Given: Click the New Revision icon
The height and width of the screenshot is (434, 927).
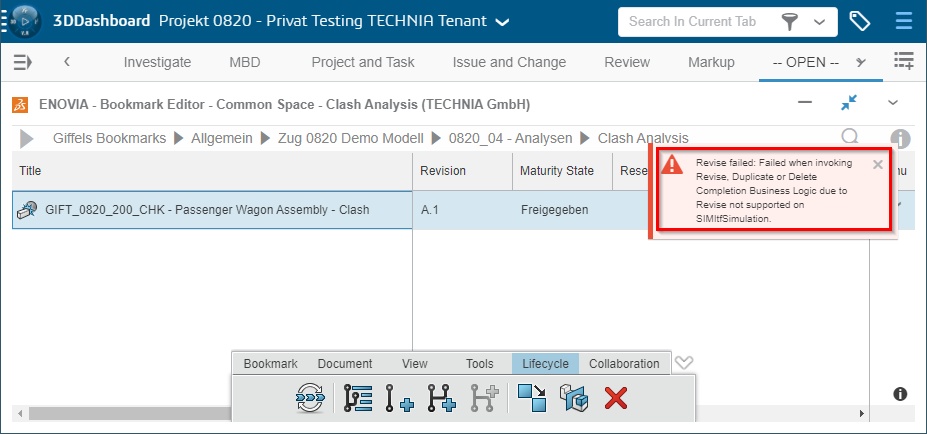Looking at the screenshot, I should point(400,398).
